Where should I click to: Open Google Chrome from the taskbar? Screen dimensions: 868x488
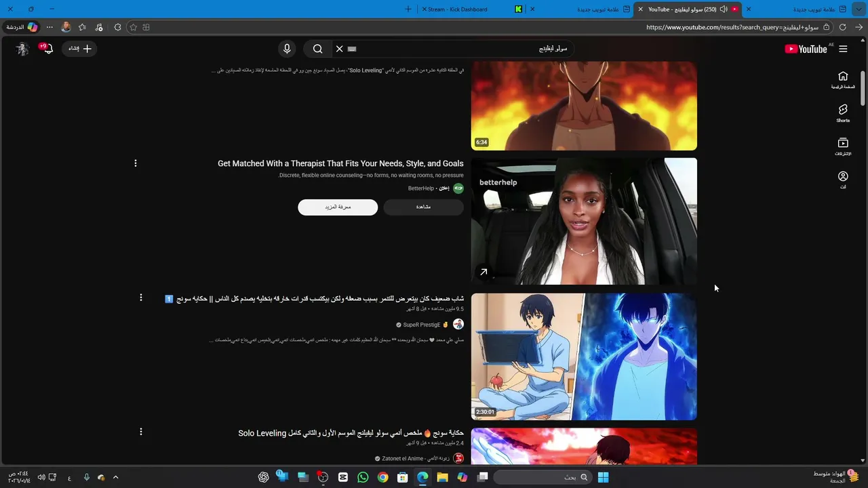tap(382, 477)
